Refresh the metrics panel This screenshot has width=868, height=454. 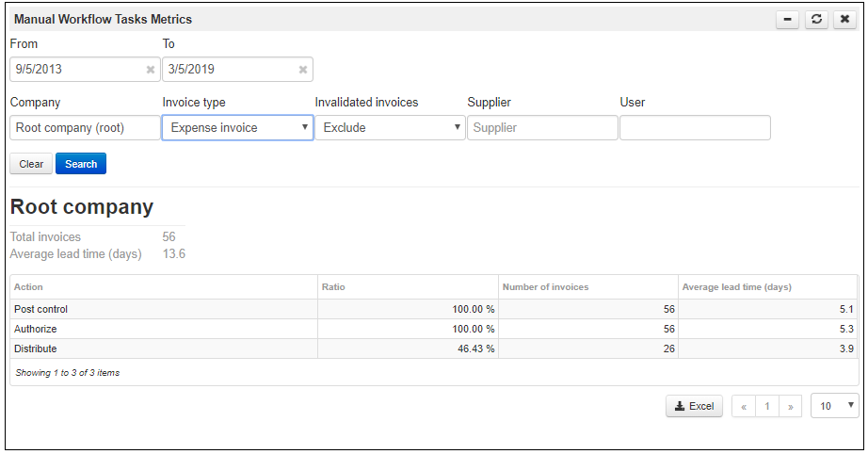click(816, 20)
